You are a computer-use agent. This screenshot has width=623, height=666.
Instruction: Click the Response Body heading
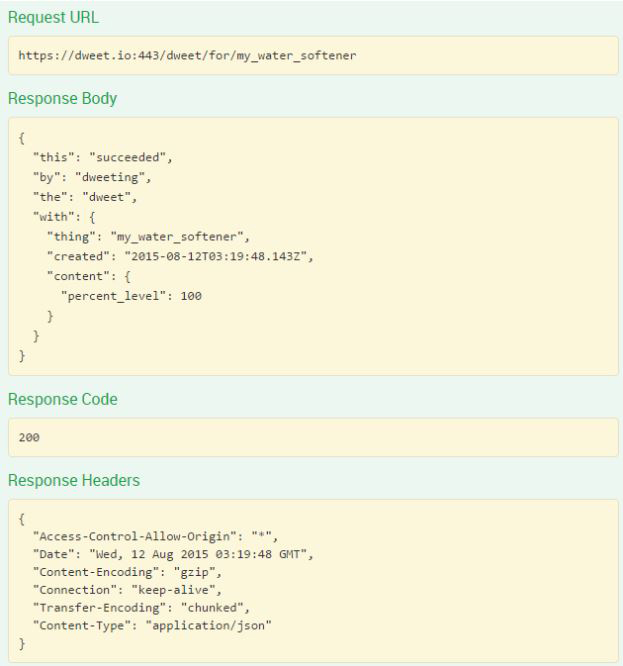(62, 99)
